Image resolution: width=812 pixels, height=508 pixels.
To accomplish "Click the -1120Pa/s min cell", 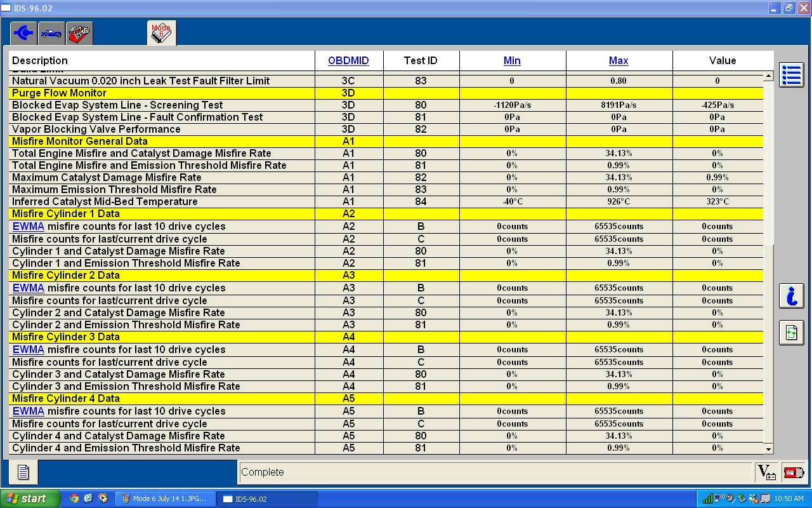I will (512, 105).
